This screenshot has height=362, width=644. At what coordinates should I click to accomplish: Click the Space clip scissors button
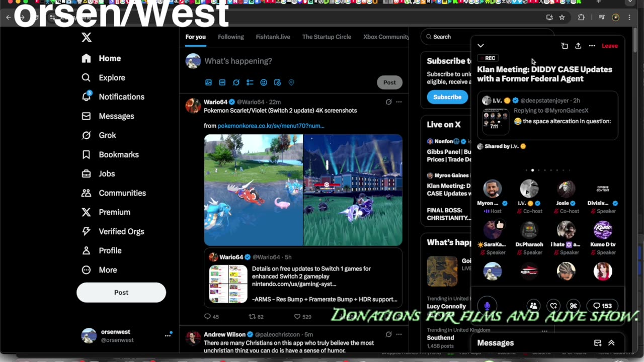tap(573, 306)
